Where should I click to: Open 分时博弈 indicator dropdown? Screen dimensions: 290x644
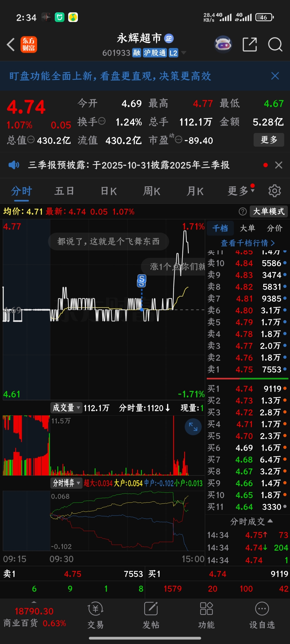click(66, 483)
